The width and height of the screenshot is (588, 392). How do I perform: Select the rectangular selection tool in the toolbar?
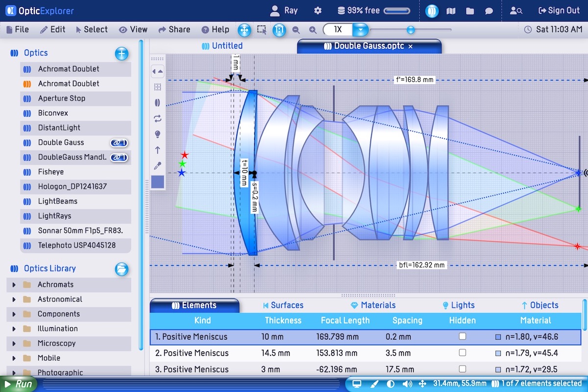point(262,30)
